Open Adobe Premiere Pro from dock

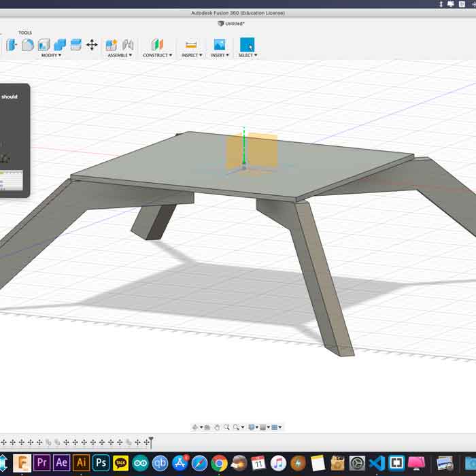click(41, 463)
